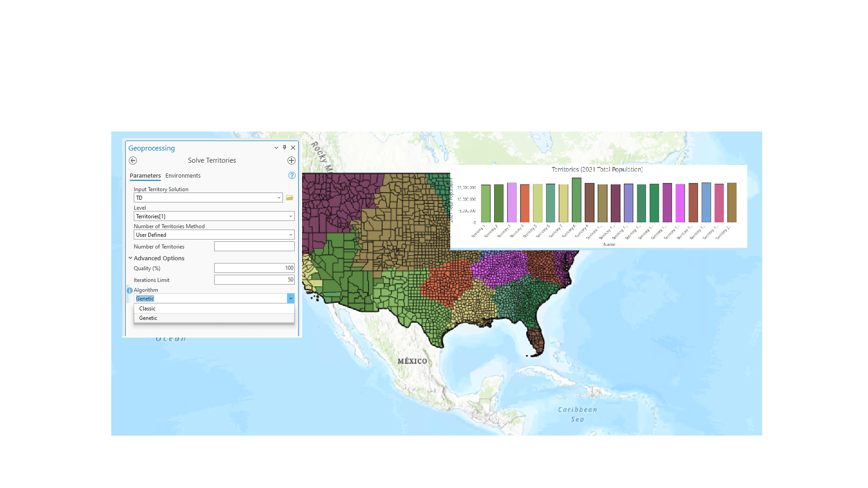Navigate back using the arrow icon
This screenshot has height=488, width=868.
pos(133,160)
